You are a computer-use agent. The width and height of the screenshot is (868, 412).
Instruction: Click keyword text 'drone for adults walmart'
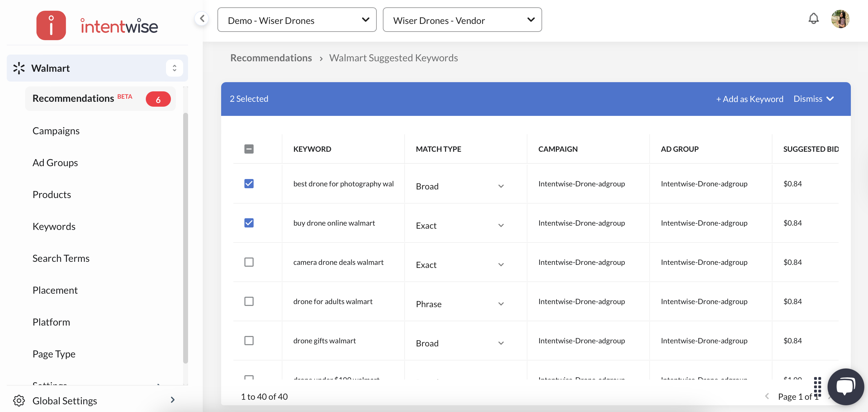click(333, 301)
